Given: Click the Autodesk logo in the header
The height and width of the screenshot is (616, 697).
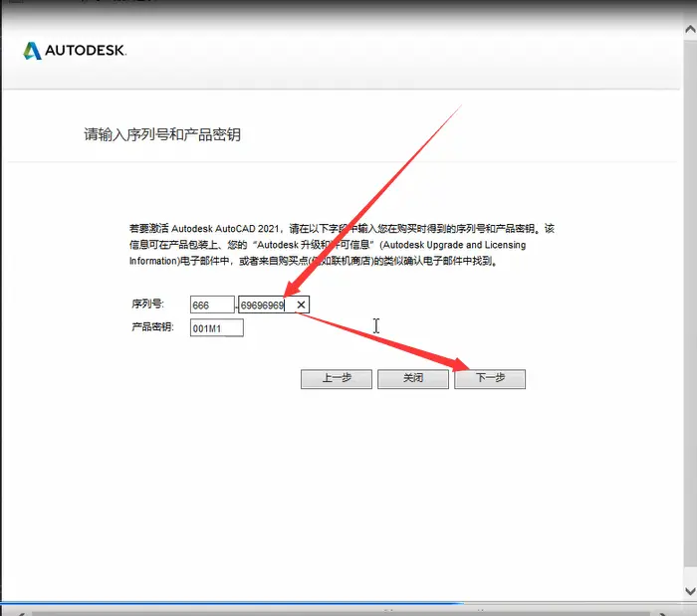Looking at the screenshot, I should [x=75, y=50].
